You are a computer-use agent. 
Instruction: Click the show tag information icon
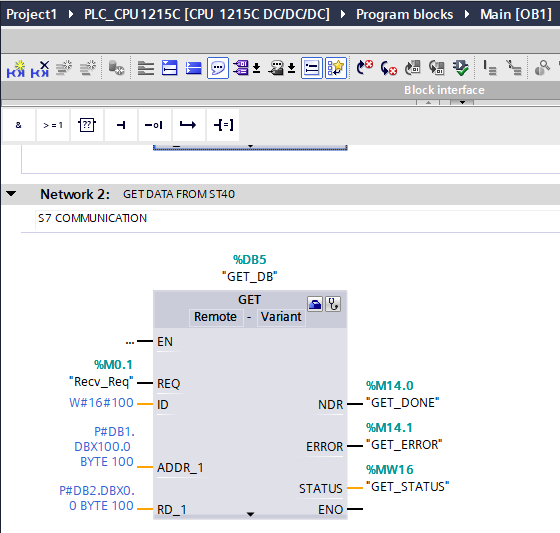click(x=276, y=68)
